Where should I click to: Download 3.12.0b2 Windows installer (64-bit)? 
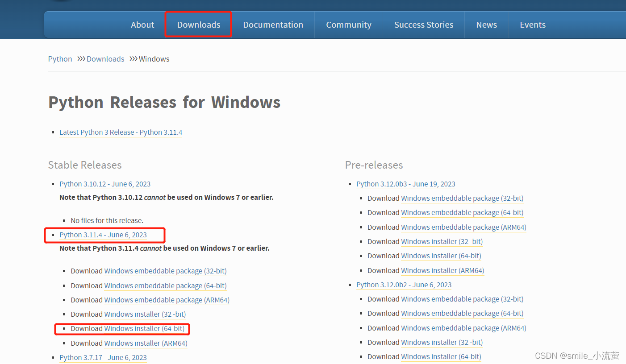441,357
